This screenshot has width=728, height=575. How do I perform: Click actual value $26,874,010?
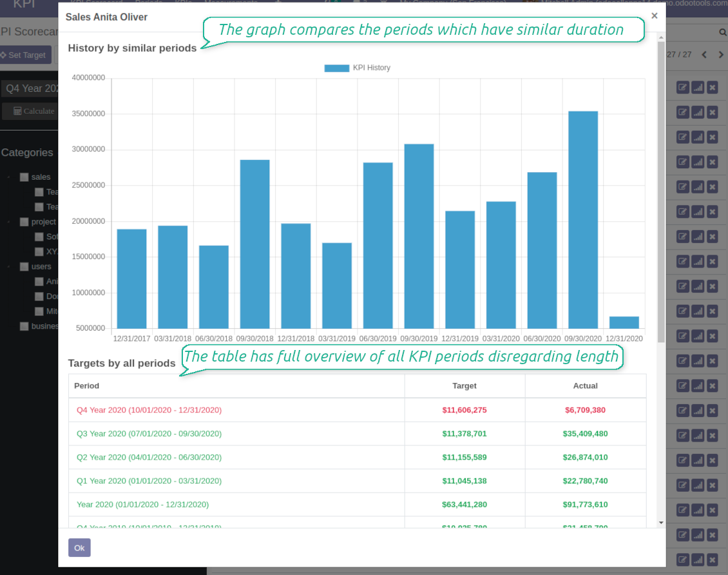tap(585, 458)
